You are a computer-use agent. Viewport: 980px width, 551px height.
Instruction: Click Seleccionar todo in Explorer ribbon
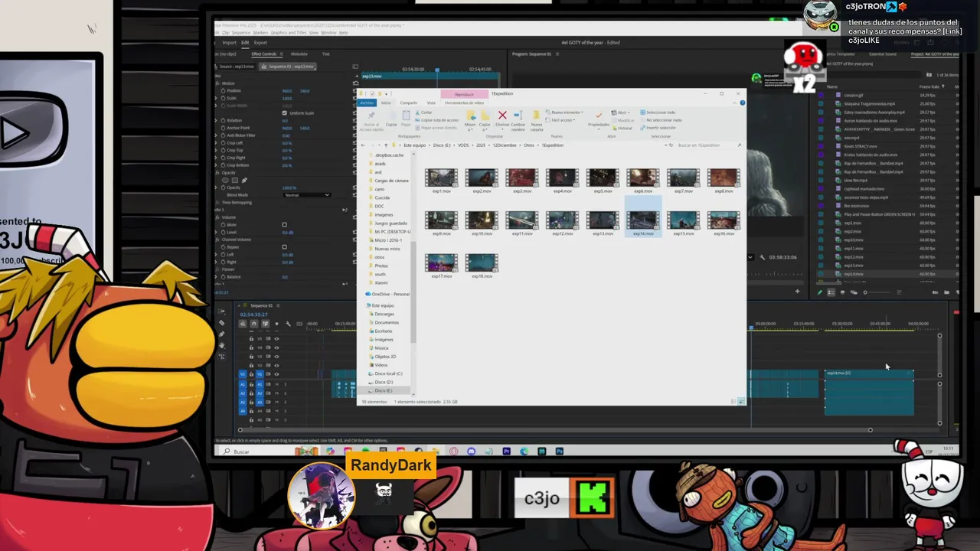[658, 112]
